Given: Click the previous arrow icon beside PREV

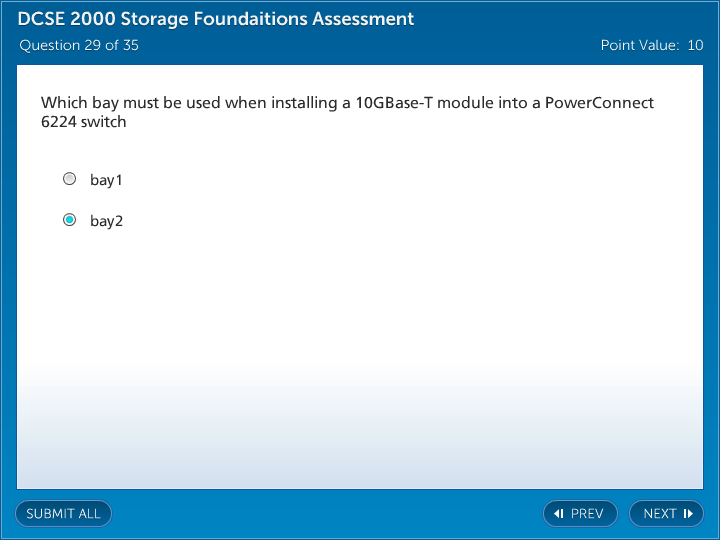Looking at the screenshot, I should tap(559, 514).
